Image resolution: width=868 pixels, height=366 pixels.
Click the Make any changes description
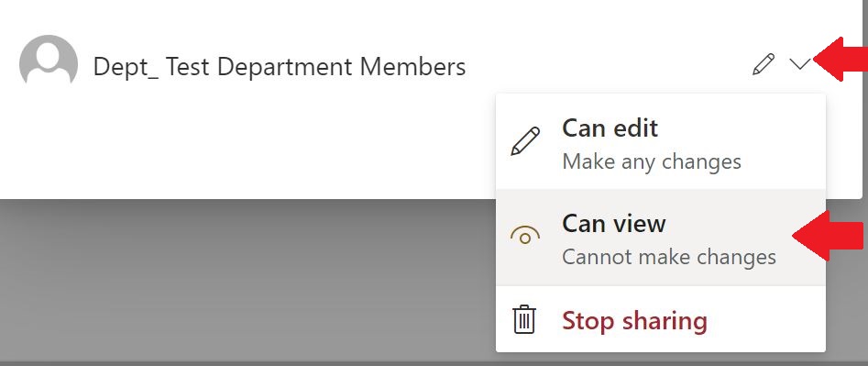652,162
